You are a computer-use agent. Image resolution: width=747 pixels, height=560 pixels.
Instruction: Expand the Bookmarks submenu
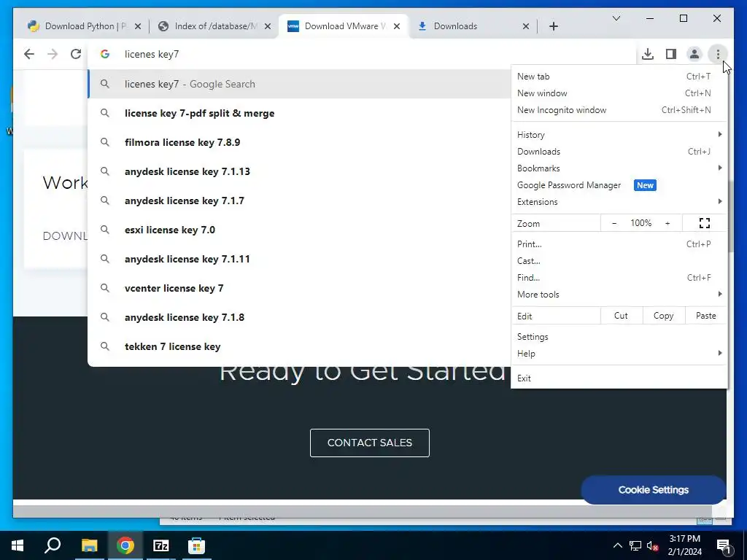coord(619,168)
